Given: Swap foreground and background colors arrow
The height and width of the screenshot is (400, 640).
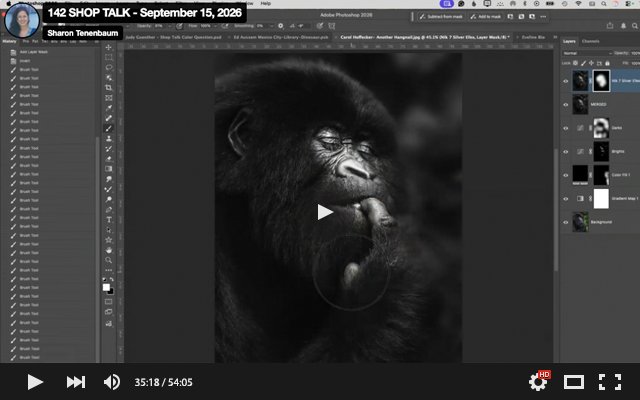Looking at the screenshot, I should tap(112, 280).
